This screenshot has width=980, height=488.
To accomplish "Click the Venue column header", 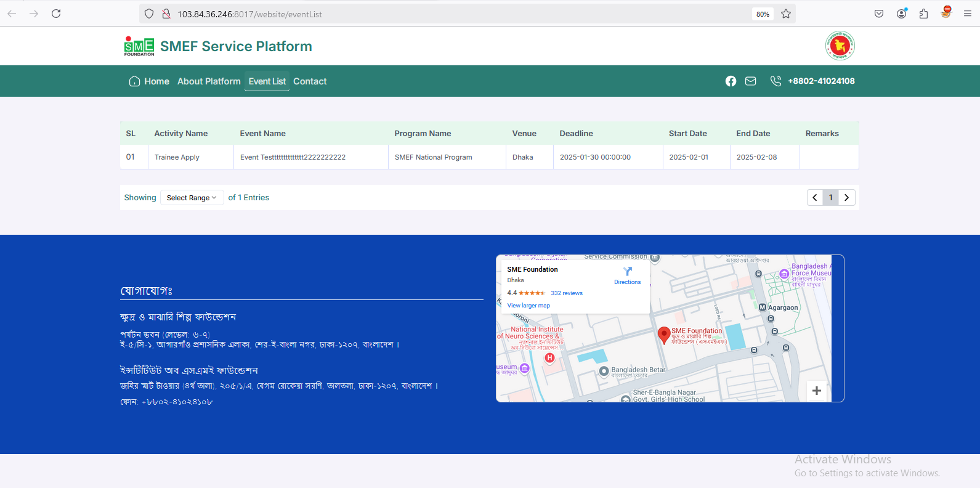I will [524, 134].
